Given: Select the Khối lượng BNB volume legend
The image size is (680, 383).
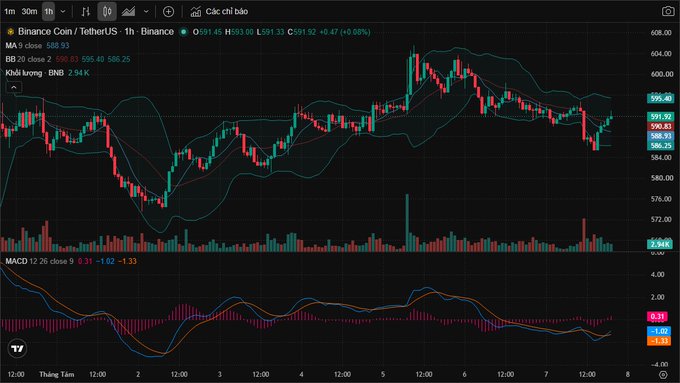Looking at the screenshot, I should click(34, 73).
